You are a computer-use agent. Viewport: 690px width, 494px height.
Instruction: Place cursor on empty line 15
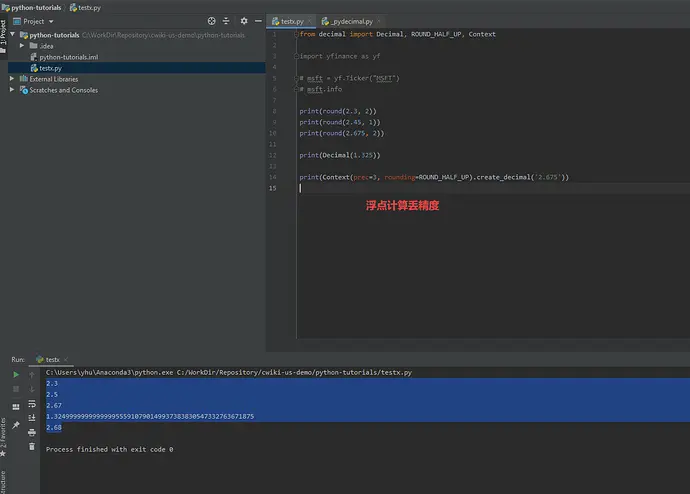coord(493,188)
